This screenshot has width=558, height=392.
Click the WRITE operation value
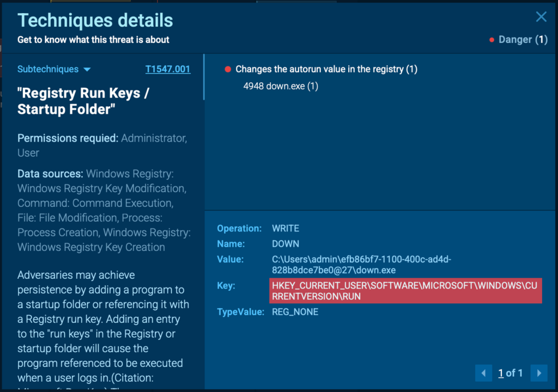click(286, 228)
